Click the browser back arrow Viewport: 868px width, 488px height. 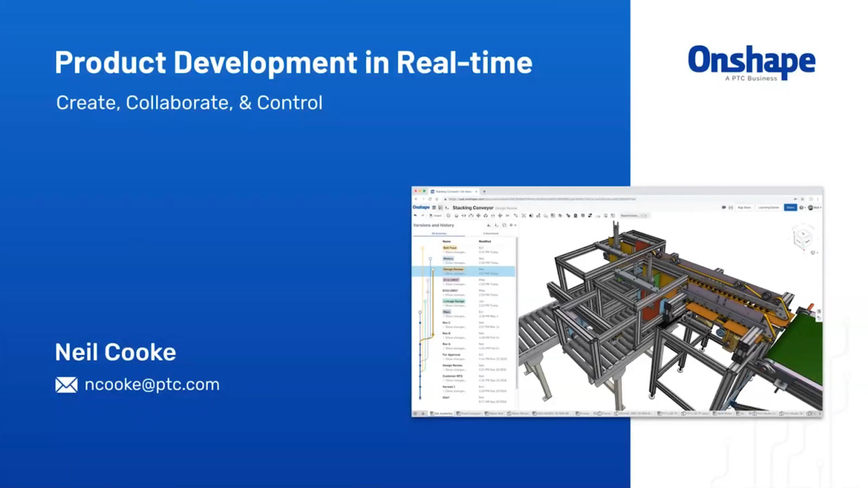tap(416, 199)
